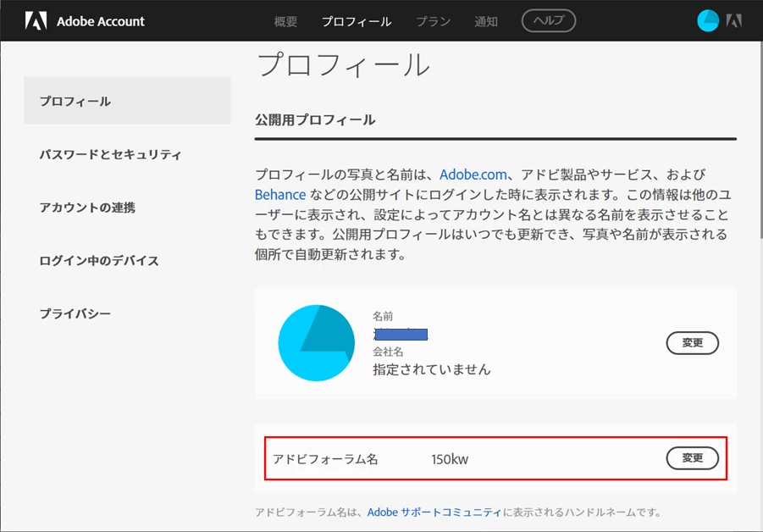
Task: Follow the Behance link
Action: 280,195
